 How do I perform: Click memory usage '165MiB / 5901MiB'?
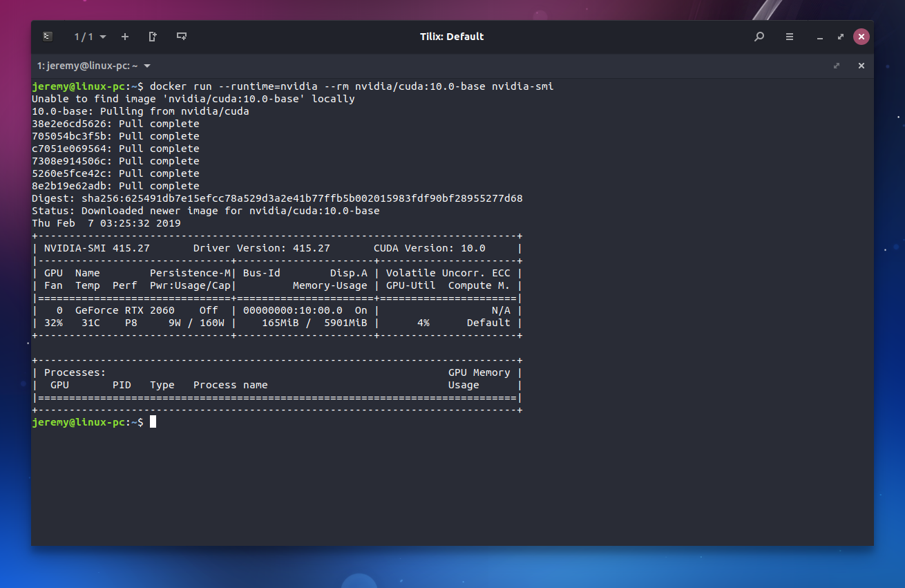pyautogui.click(x=314, y=323)
